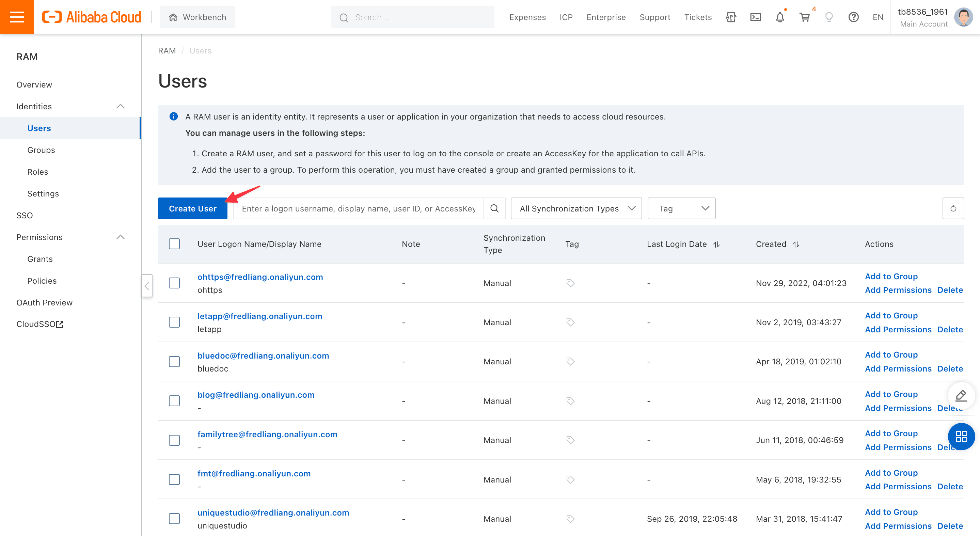Focus the user logon name filter field
Viewport: 980px width, 536px height.
(x=358, y=208)
